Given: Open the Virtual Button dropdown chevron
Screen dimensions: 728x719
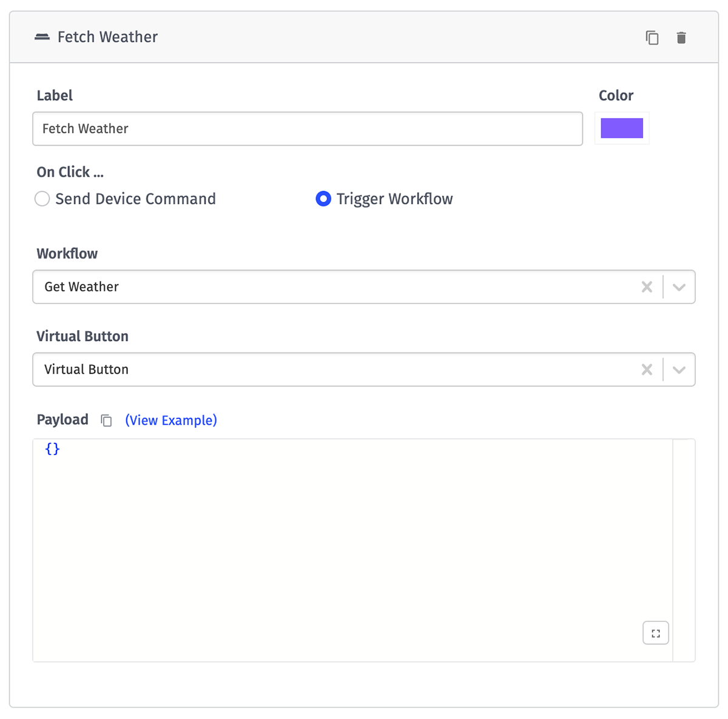Looking at the screenshot, I should (x=679, y=370).
